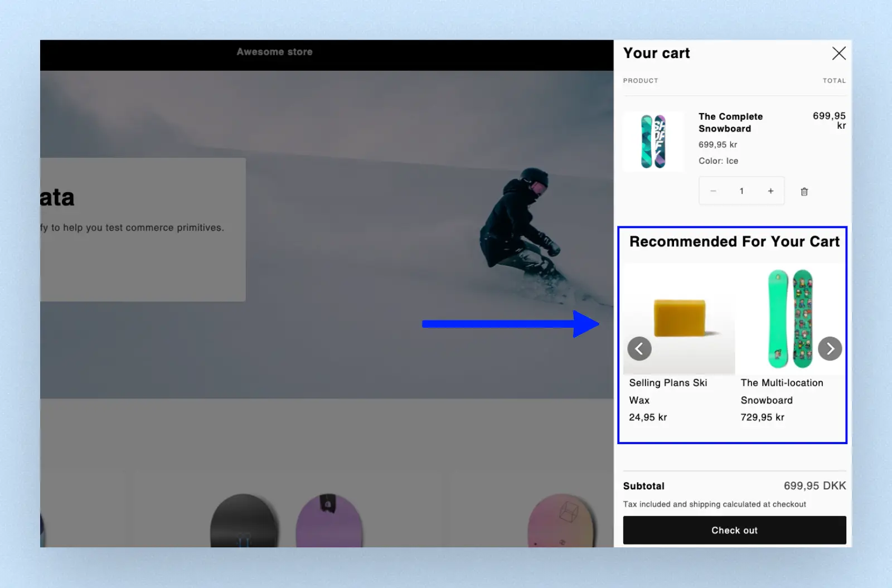Open The Multi-location Snowboard title link
The image size is (892, 588).
point(782,391)
